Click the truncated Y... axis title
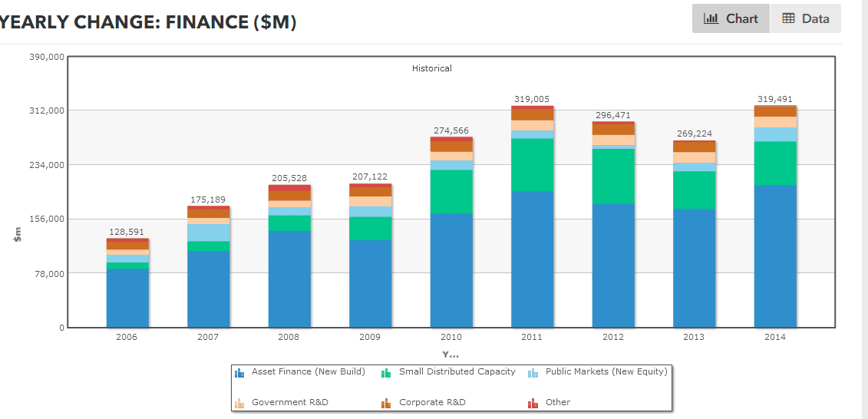868x419 pixels. point(451,355)
